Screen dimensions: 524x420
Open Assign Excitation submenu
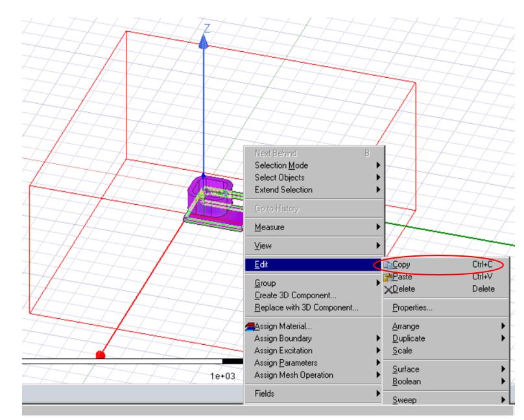pyautogui.click(x=313, y=351)
